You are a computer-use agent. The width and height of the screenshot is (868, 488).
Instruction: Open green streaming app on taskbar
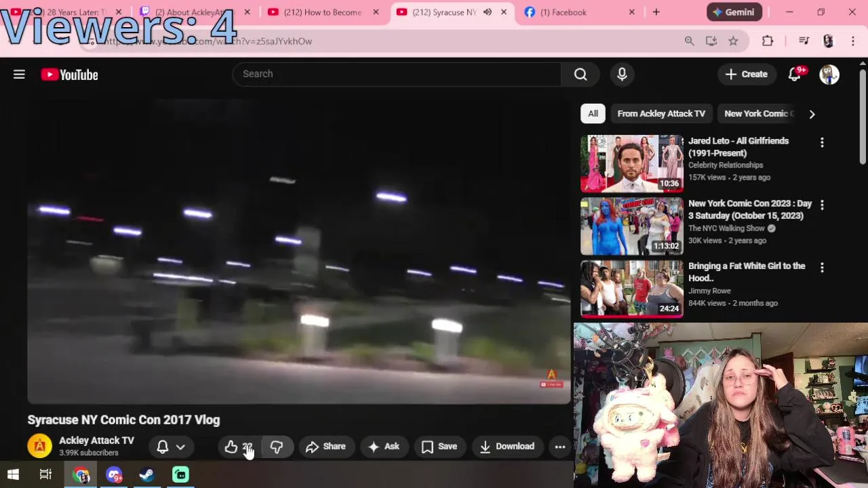(x=180, y=474)
